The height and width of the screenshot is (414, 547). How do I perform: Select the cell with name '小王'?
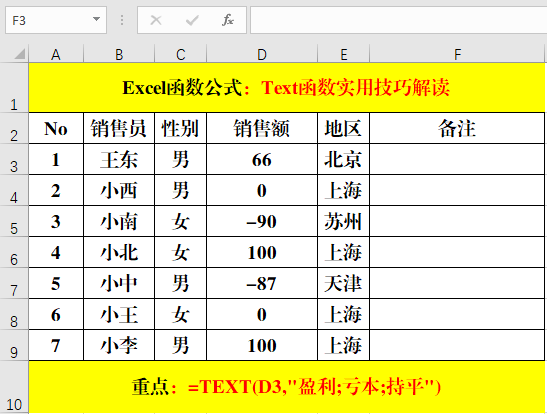(x=119, y=314)
